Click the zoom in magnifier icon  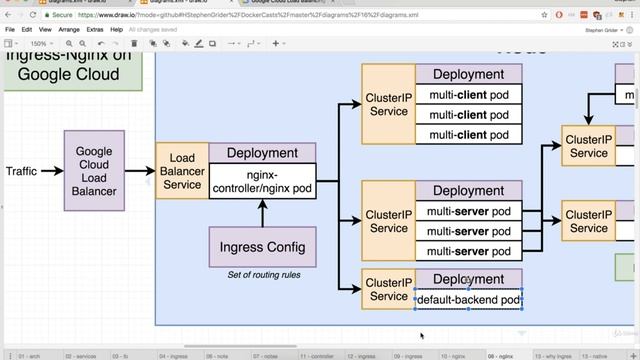tap(69, 43)
